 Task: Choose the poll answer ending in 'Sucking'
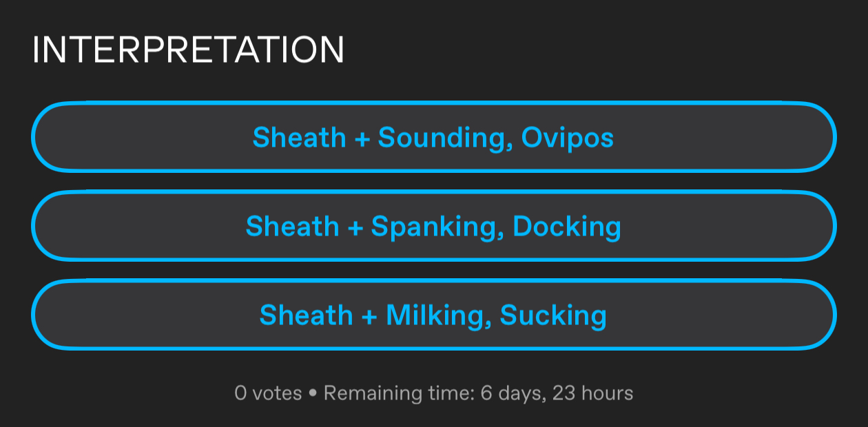(x=433, y=315)
